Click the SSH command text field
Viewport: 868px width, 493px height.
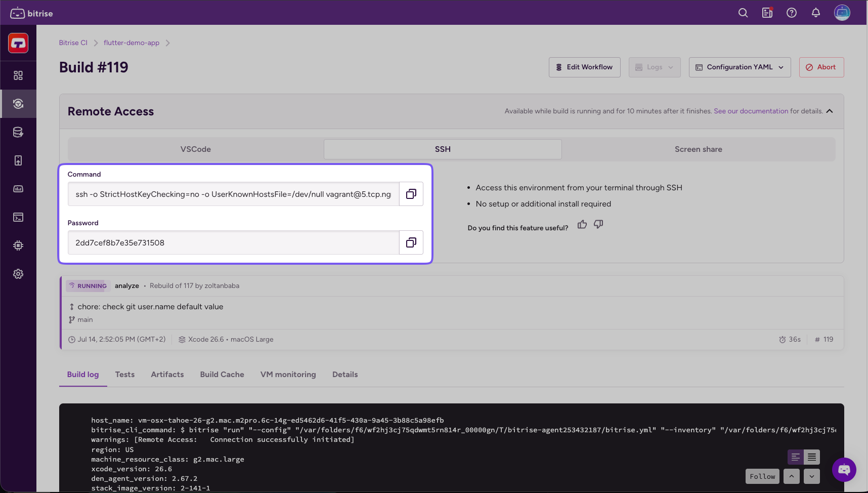[x=234, y=194]
